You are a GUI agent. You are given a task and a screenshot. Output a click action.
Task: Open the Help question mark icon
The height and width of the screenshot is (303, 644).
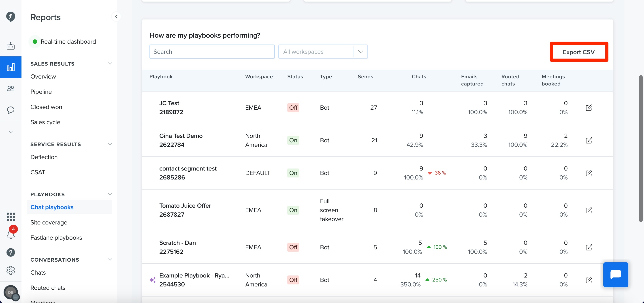(x=11, y=252)
